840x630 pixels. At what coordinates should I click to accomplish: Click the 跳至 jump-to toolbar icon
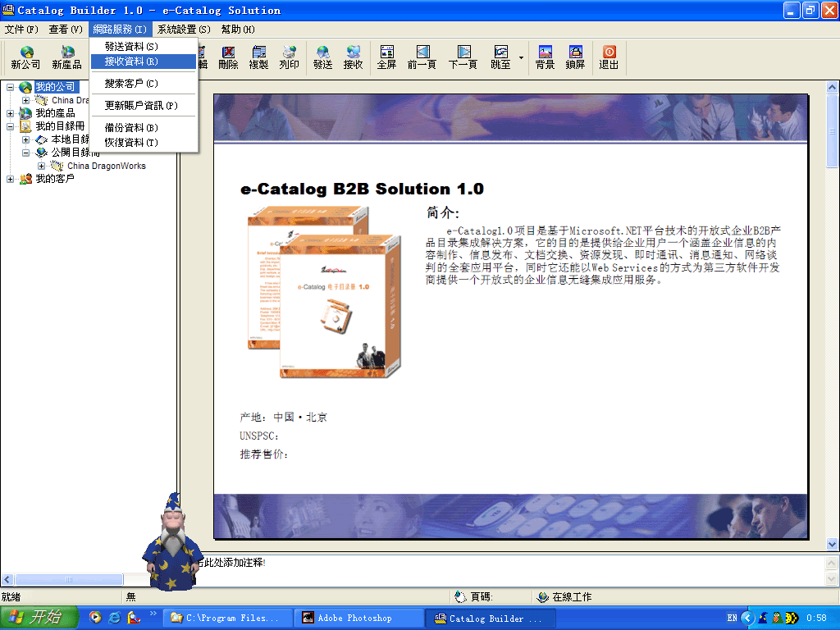click(501, 57)
